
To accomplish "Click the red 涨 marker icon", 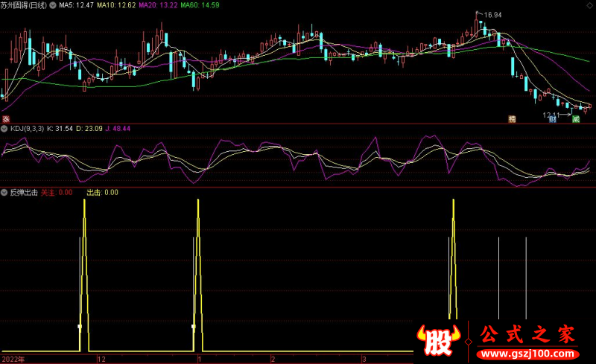I will [5, 118].
